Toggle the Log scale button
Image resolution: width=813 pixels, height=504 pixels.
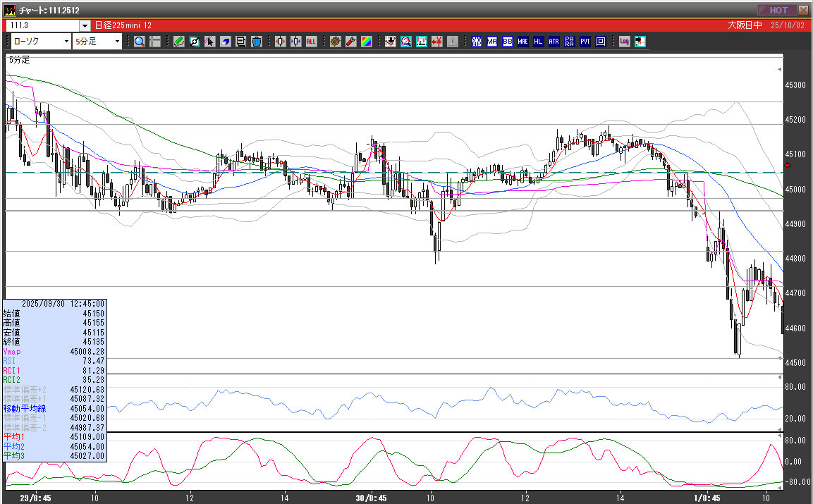(624, 42)
